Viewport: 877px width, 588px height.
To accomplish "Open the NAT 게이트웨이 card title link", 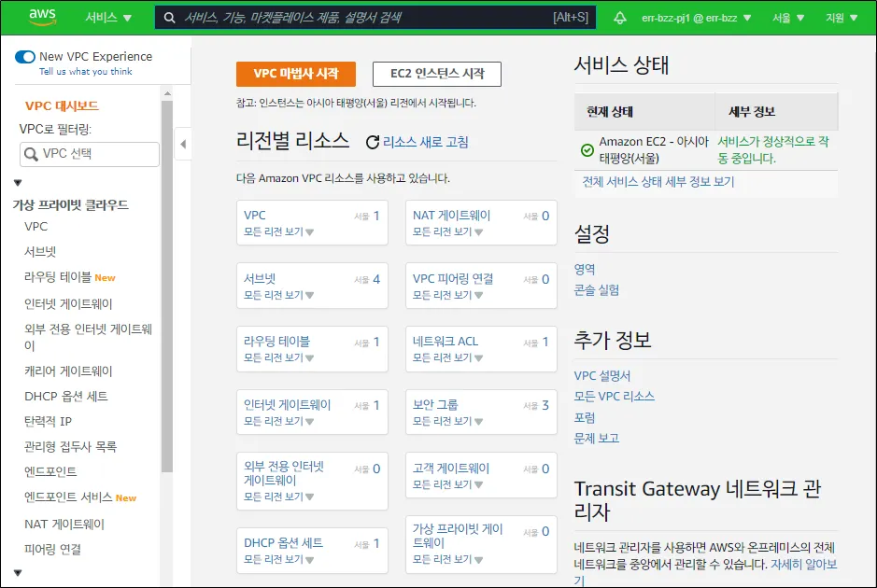I will click(451, 216).
